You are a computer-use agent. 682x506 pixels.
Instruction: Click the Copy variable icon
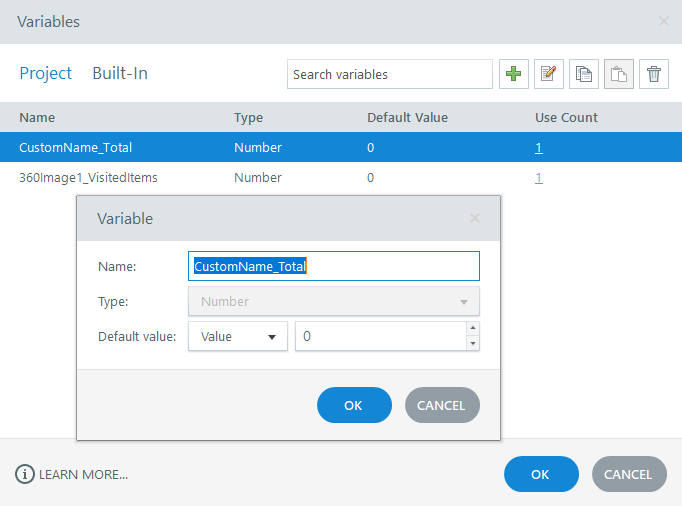[x=584, y=74]
